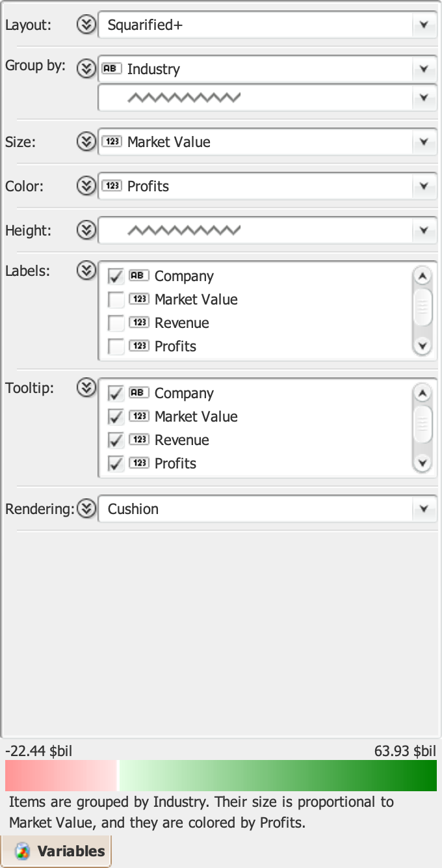Image resolution: width=442 pixels, height=868 pixels.
Task: Uncheck Company in the Labels list
Action: tap(116, 277)
